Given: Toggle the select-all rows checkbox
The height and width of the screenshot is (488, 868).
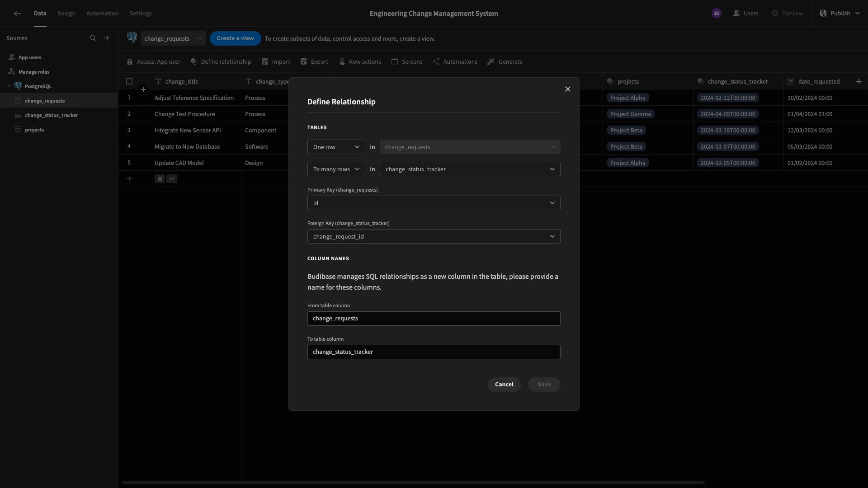Looking at the screenshot, I should tap(129, 81).
